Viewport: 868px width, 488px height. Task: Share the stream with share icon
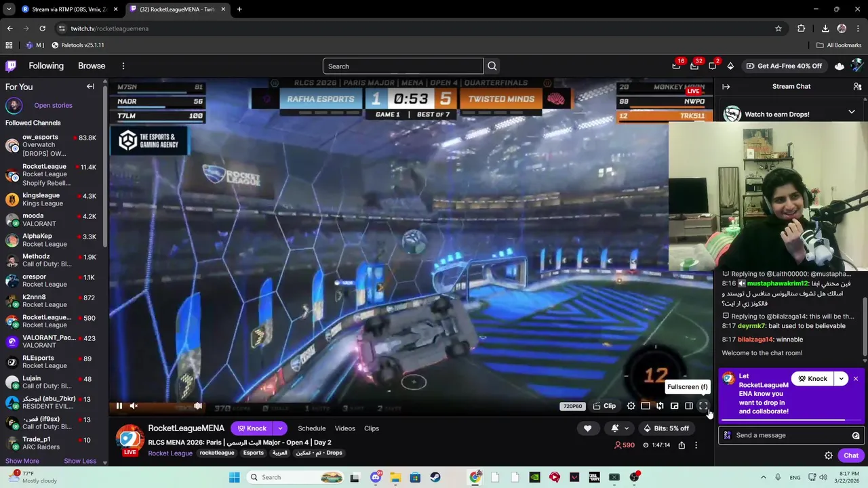pos(682,445)
